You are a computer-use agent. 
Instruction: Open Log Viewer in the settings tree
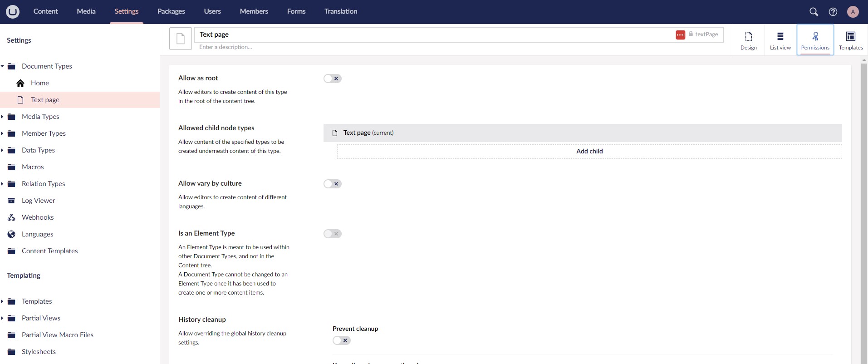click(38, 201)
